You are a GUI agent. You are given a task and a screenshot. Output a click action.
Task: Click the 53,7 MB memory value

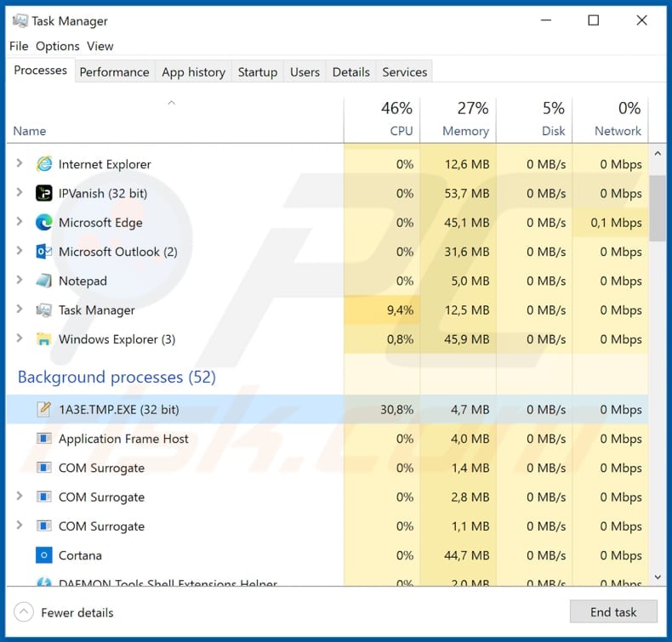(x=467, y=194)
